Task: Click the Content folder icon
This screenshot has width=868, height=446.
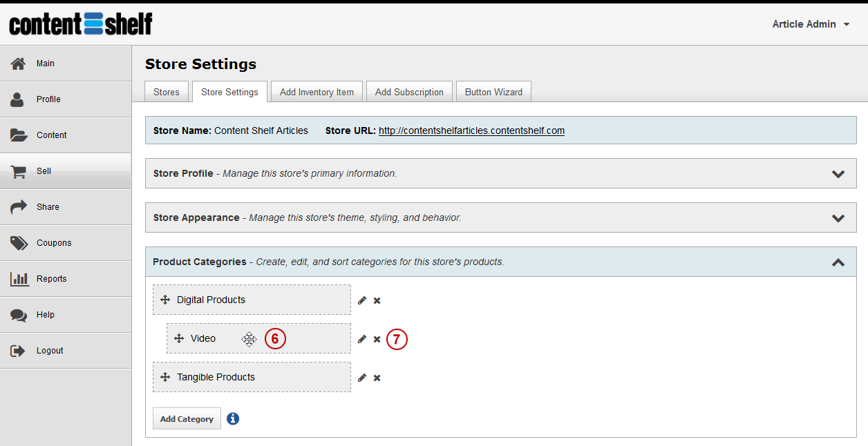Action: (19, 135)
